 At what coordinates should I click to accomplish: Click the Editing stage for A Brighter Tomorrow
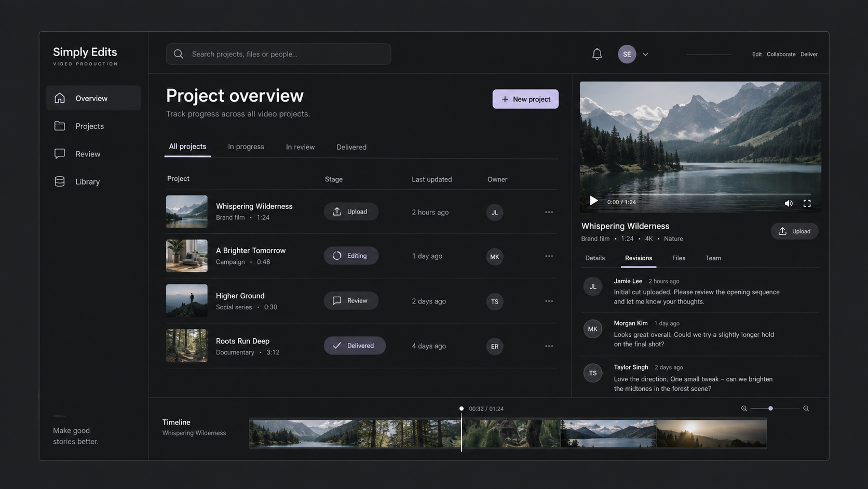(x=351, y=256)
